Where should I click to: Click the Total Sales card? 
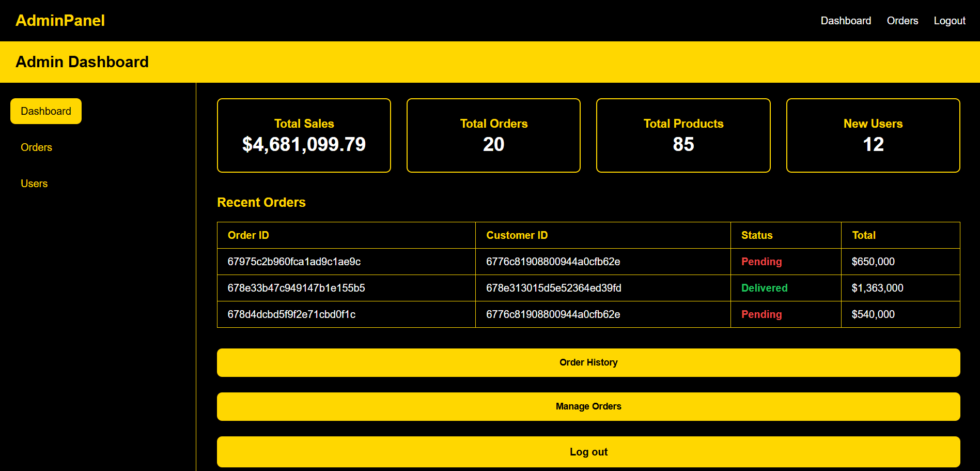pos(304,135)
